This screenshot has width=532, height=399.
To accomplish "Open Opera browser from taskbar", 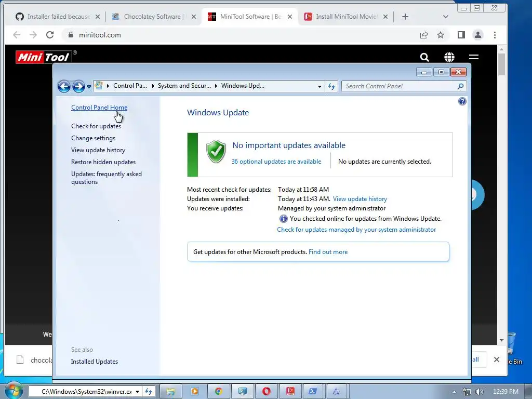I will pos(267,392).
